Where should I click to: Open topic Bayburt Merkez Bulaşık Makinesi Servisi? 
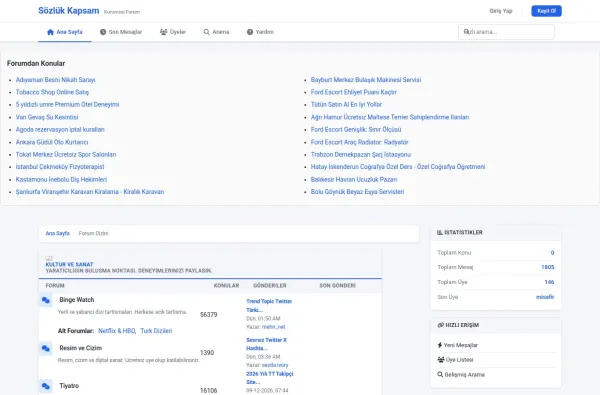click(x=366, y=80)
